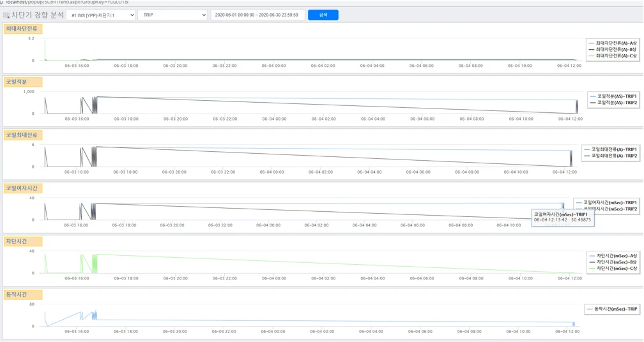Click the 코일여자시간 section header label
This screenshot has height=342, width=644.
coord(23,188)
